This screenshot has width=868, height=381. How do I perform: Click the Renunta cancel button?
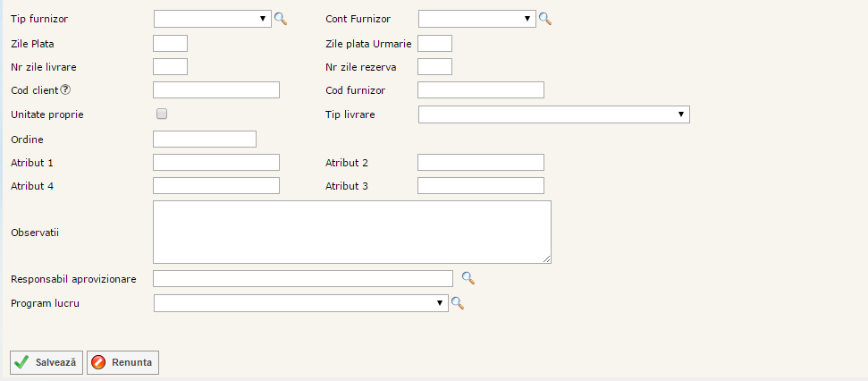point(123,362)
